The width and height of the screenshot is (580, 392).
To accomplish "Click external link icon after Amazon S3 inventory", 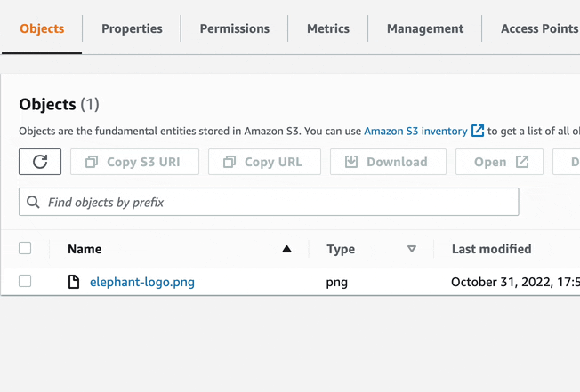I will [x=478, y=131].
